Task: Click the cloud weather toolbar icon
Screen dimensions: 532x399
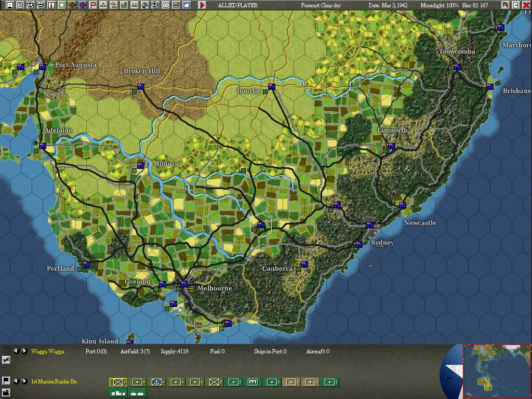Action: click(x=187, y=5)
